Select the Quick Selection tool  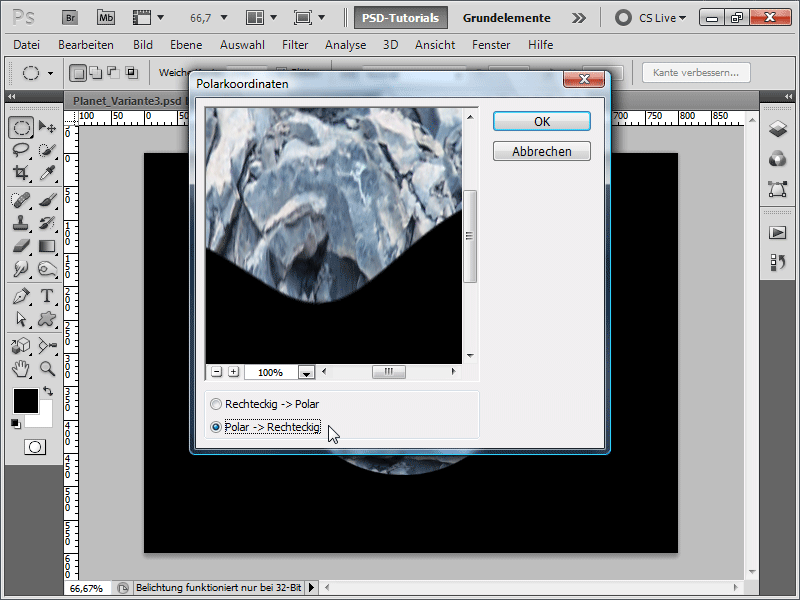coord(47,150)
